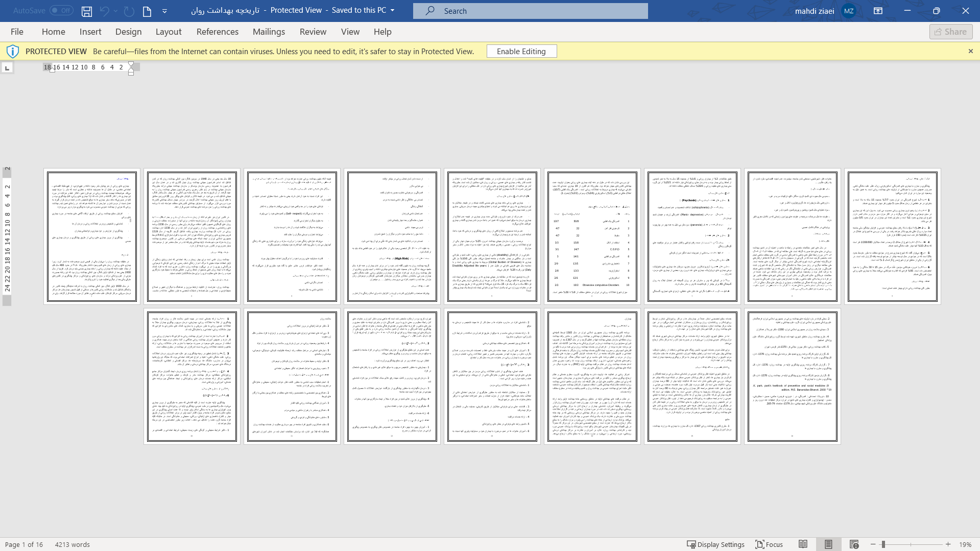Click the Page 1 of 16 status indicator
Screen dimensions: 980x551
(24, 544)
